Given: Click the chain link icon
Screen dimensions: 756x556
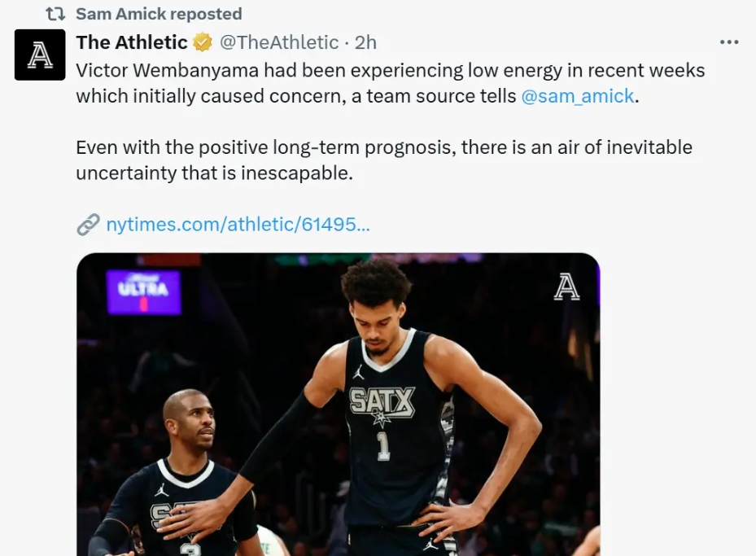Looking at the screenshot, I should point(88,225).
